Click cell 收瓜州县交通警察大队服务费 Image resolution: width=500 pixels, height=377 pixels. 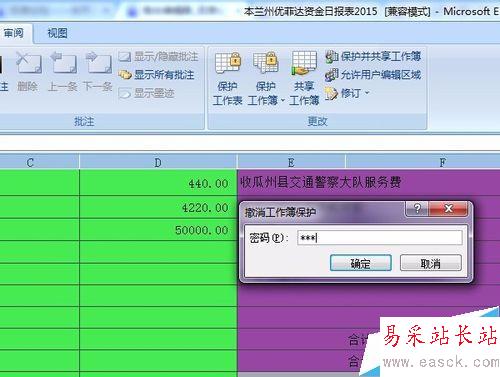320,182
